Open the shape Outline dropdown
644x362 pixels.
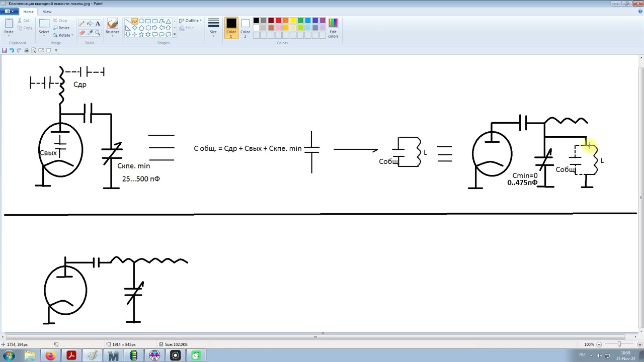pyautogui.click(x=190, y=21)
